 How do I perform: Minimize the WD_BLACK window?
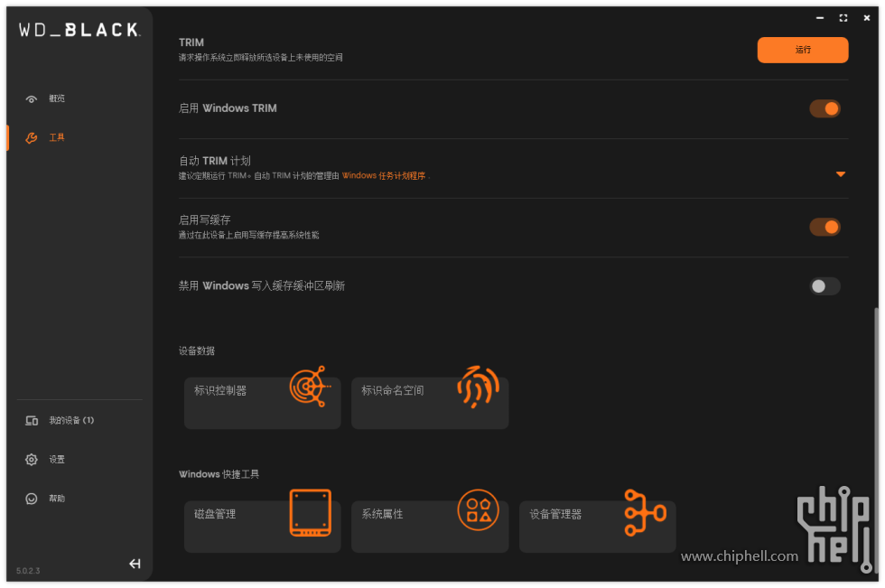click(820, 18)
